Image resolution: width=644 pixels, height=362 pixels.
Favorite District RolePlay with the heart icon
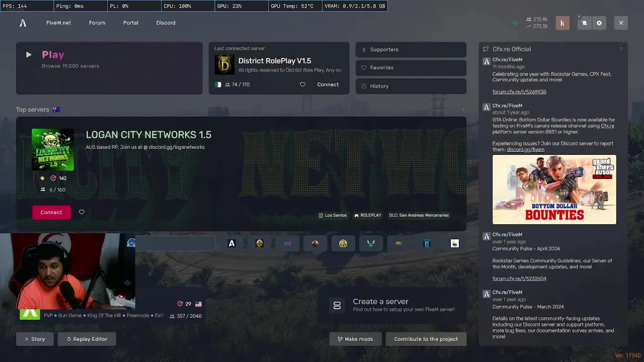[x=302, y=84]
